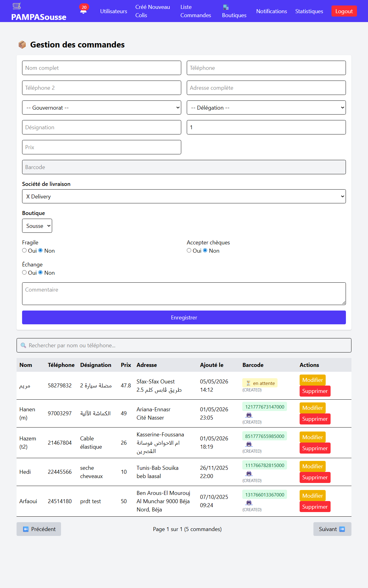The height and width of the screenshot is (588, 368).
Task: Select Non for Échange
Action: click(40, 273)
